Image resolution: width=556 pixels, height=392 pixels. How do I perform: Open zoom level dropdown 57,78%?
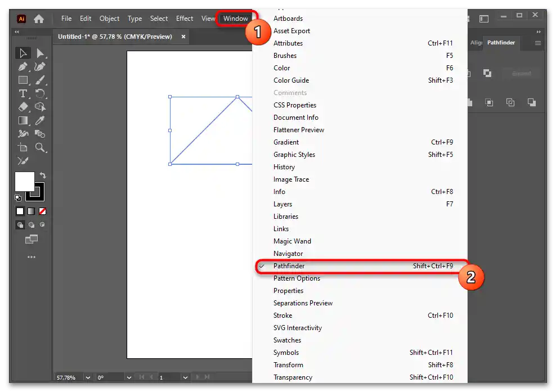pyautogui.click(x=88, y=377)
